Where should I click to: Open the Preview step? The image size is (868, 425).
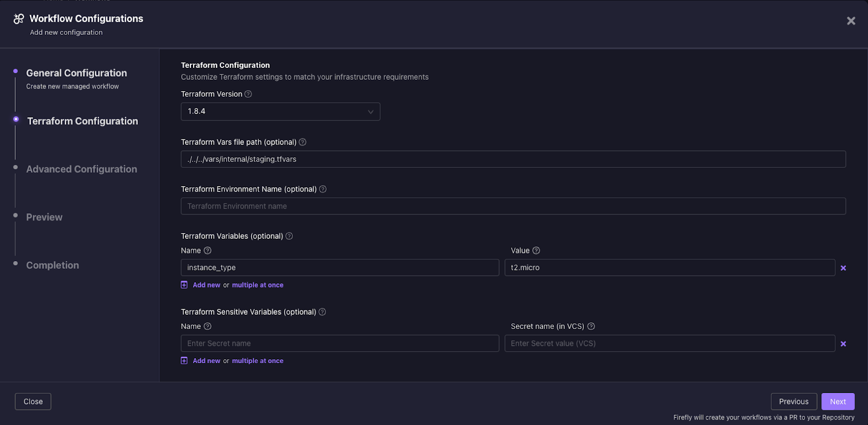pyautogui.click(x=44, y=217)
